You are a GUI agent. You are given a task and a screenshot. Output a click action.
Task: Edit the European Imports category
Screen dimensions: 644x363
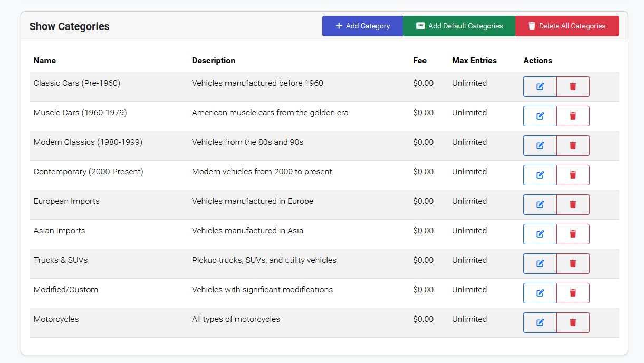540,204
